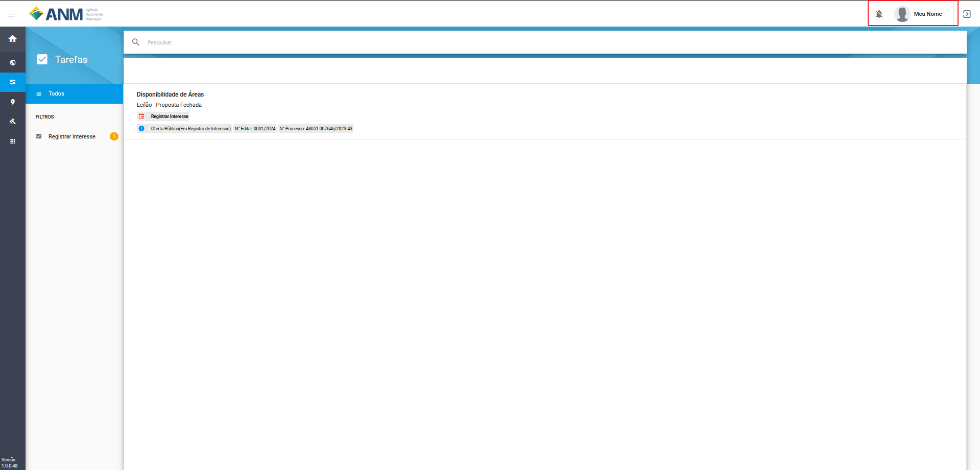The height and width of the screenshot is (470, 980).
Task: Open the globe icon in sidebar
Action: pyautogui.click(x=13, y=63)
